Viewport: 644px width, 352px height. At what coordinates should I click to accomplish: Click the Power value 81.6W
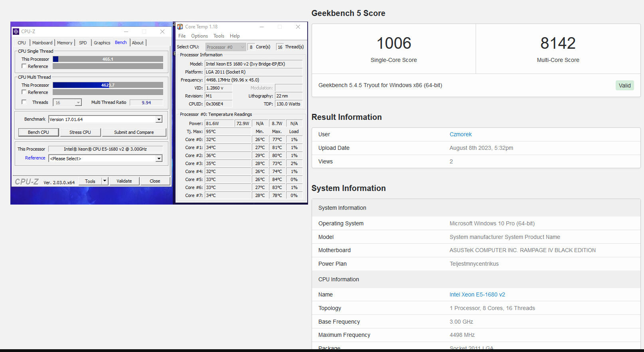219,123
